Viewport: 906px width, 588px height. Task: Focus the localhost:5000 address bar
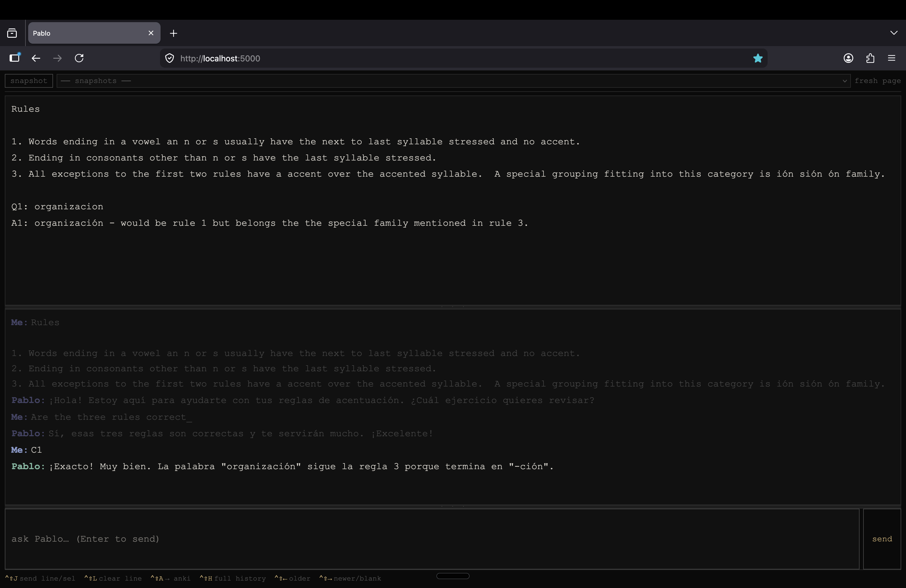464,58
